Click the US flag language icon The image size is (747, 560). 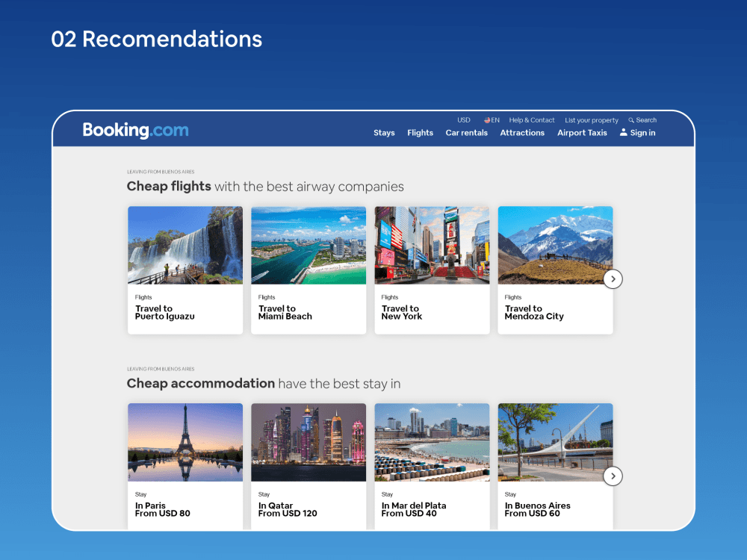click(487, 120)
